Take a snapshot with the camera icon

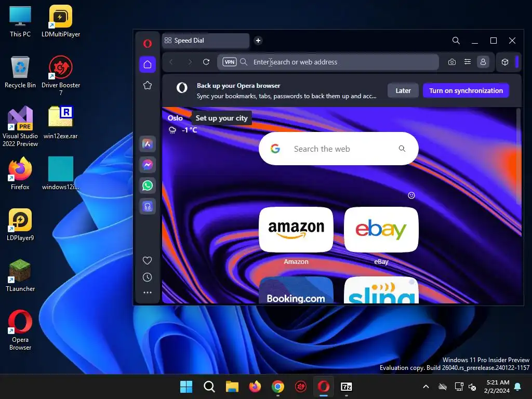pyautogui.click(x=452, y=62)
